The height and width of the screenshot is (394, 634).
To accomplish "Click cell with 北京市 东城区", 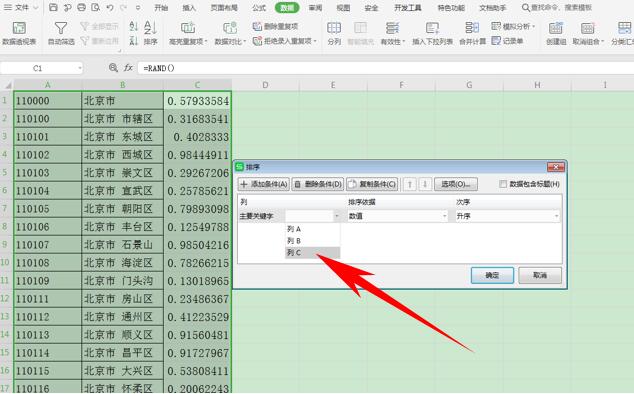I will [122, 137].
